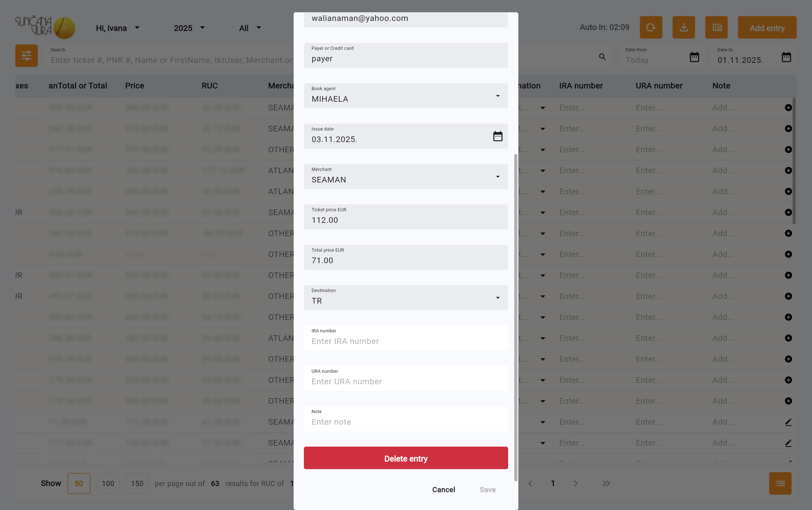Open the filter settings sliders button
This screenshot has width=812, height=510.
pyautogui.click(x=26, y=56)
